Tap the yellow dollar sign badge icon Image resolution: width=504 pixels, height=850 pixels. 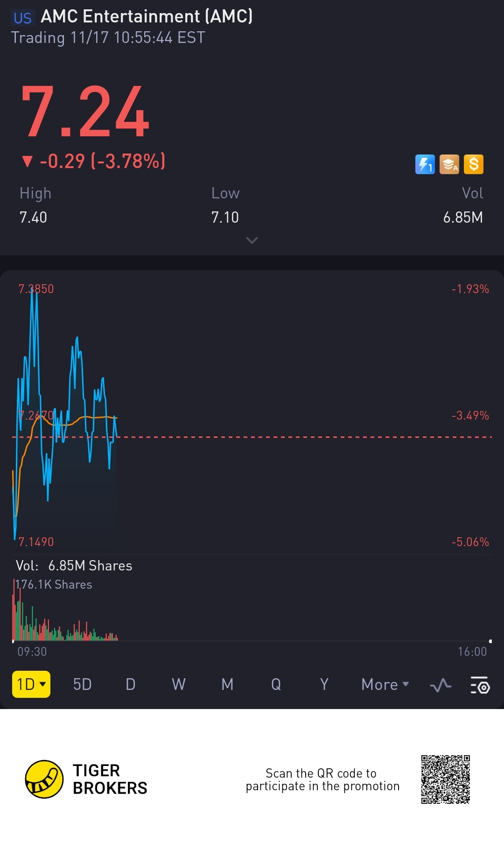point(473,164)
